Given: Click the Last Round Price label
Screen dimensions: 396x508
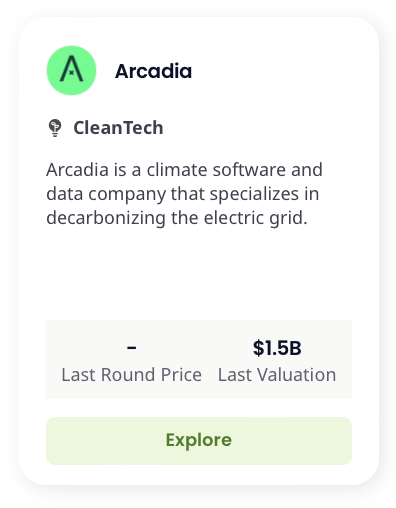Looking at the screenshot, I should coord(132,375).
